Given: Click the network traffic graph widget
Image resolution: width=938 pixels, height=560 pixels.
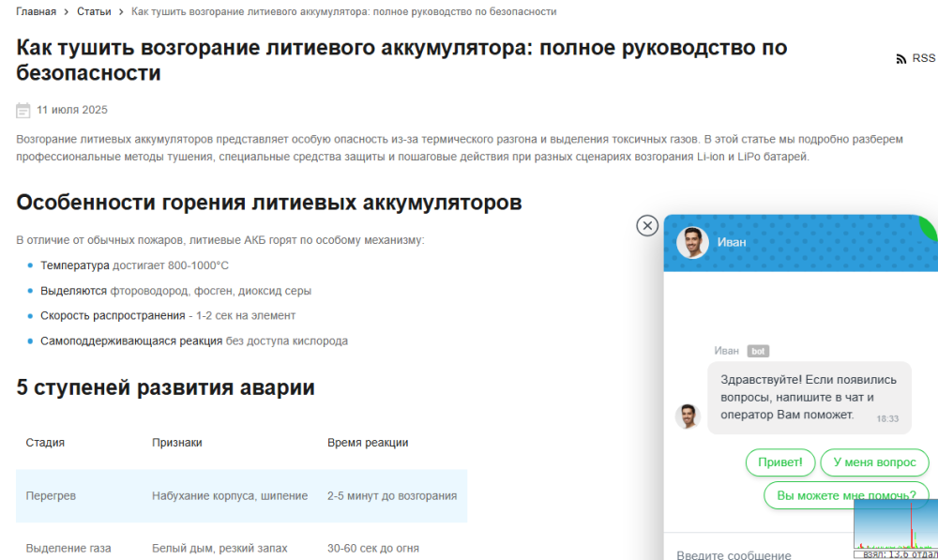Looking at the screenshot, I should pos(895,528).
